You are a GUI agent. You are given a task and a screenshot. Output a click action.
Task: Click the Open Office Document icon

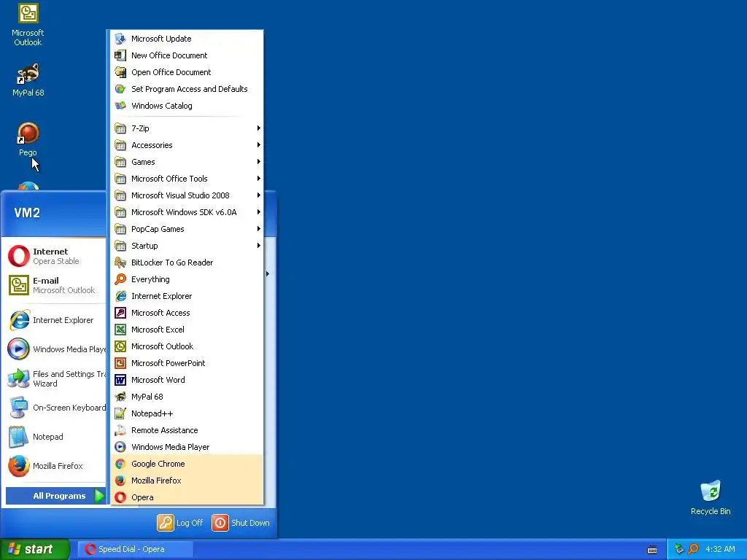click(x=120, y=72)
